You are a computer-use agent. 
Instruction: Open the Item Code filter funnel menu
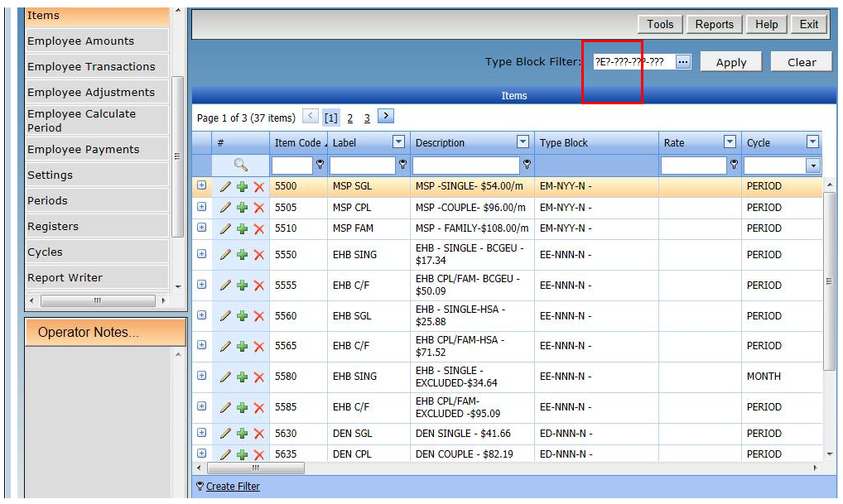pyautogui.click(x=320, y=165)
